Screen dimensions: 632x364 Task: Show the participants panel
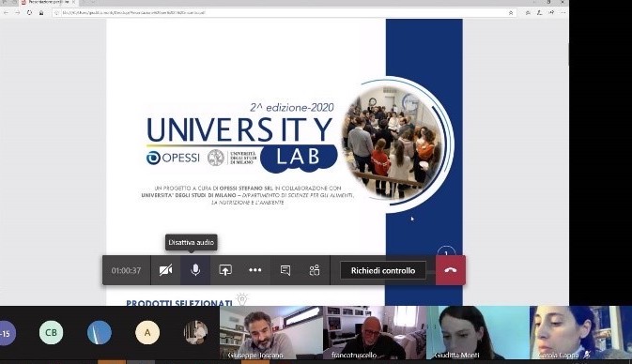315,270
